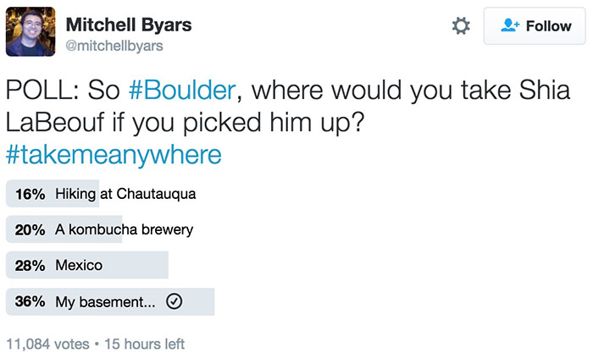Screen dimensions: 593x364
Task: Click the checkmark icon beside My basement
Action: pos(173,301)
